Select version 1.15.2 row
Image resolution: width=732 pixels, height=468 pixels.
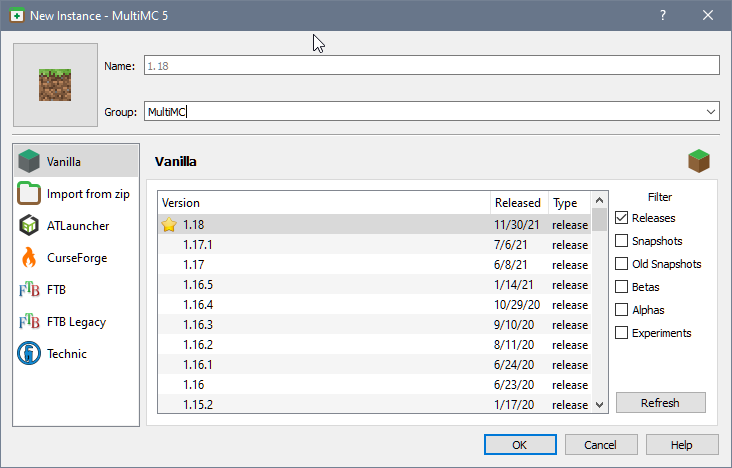(x=374, y=404)
